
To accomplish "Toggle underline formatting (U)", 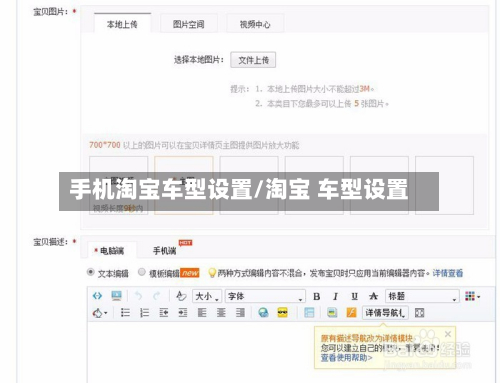I will point(354,296).
